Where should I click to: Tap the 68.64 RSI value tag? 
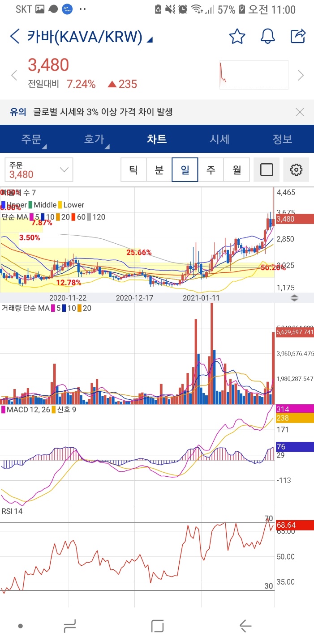pos(294,525)
